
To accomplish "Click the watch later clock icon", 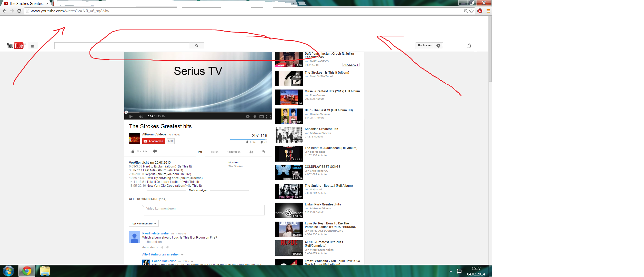I will [x=255, y=116].
